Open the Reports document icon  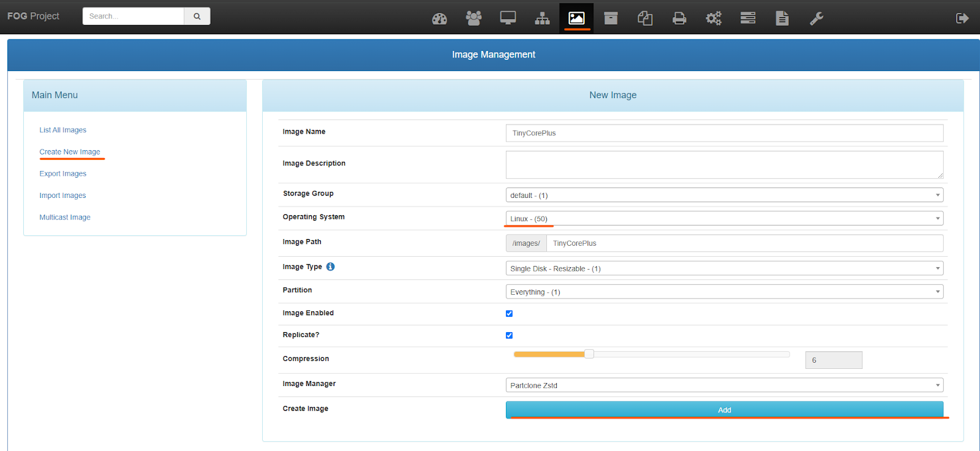[x=782, y=18]
